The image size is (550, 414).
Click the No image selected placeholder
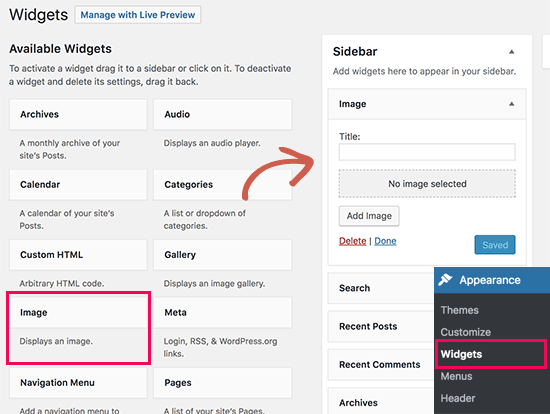(427, 184)
